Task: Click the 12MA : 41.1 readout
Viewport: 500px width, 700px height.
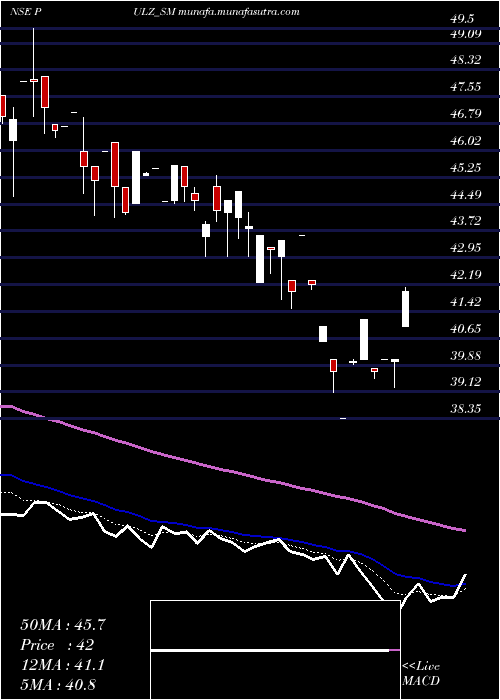Action: [x=63, y=665]
